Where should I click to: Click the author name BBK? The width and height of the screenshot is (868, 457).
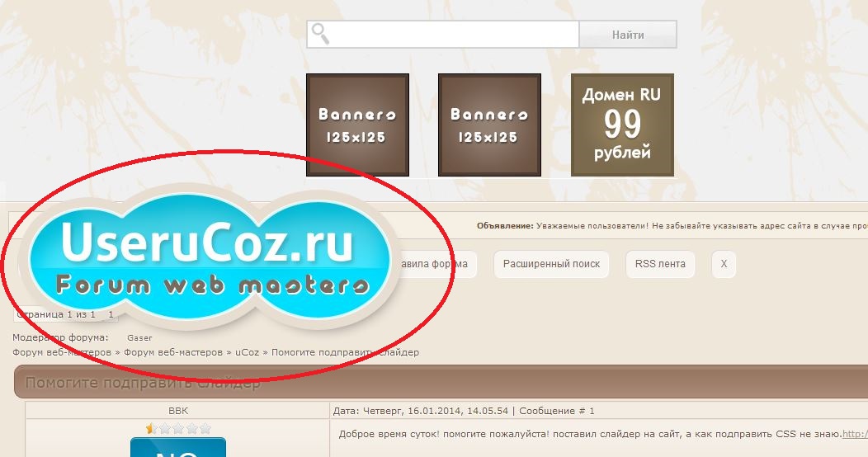177,411
